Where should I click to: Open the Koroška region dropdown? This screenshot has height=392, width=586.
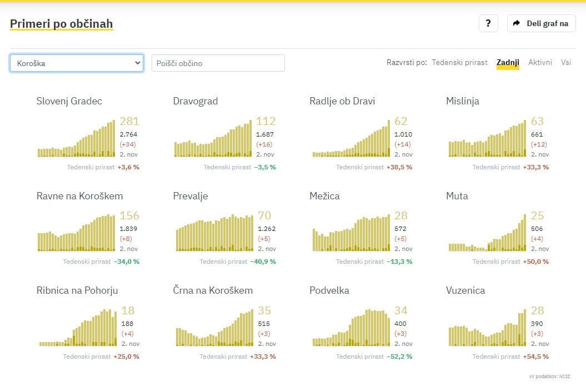point(77,63)
